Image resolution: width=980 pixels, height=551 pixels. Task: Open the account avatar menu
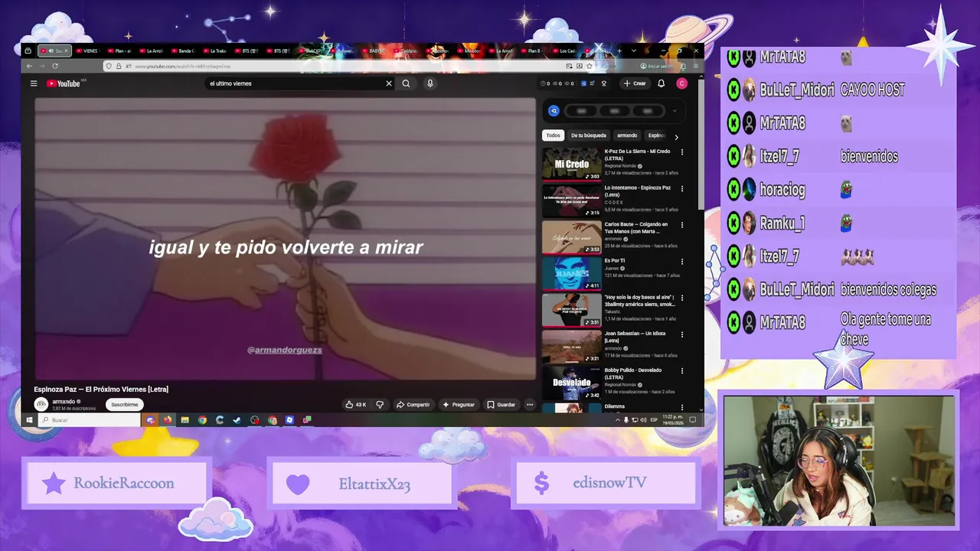[x=681, y=83]
